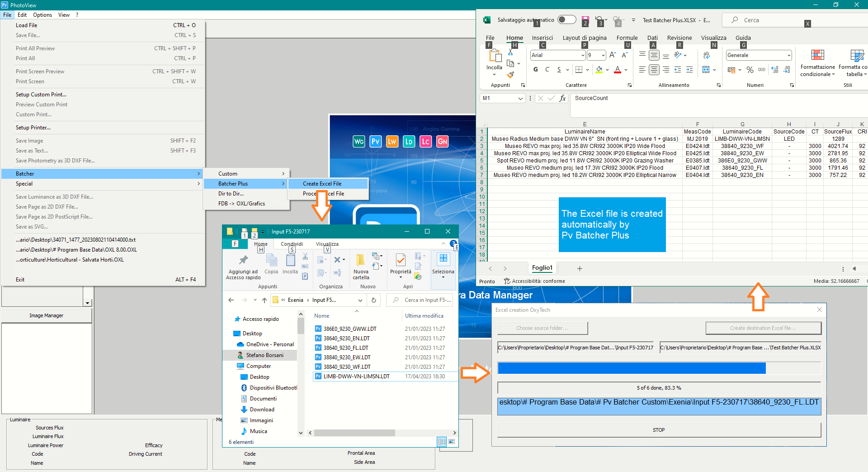Decrease indent in Excel alignment group

(x=678, y=70)
